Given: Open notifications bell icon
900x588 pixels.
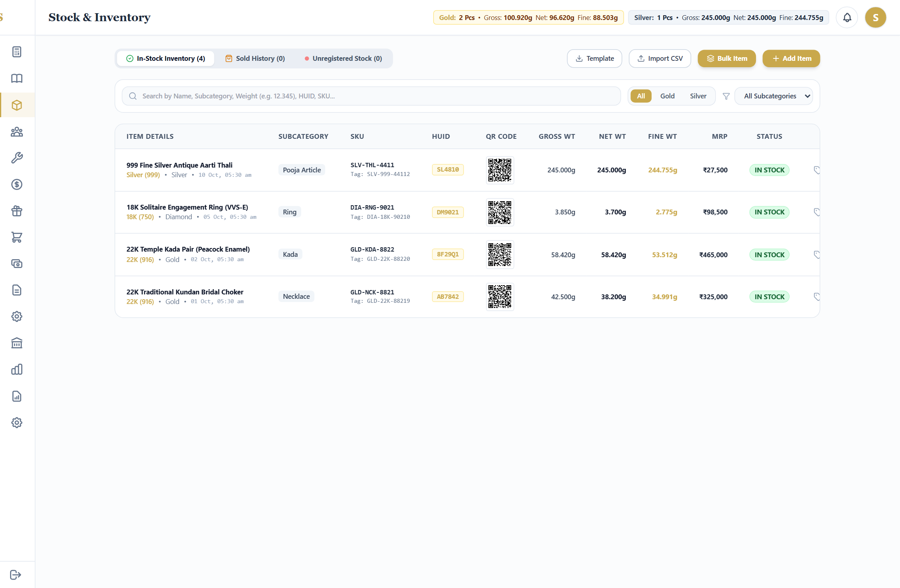Looking at the screenshot, I should click(847, 18).
